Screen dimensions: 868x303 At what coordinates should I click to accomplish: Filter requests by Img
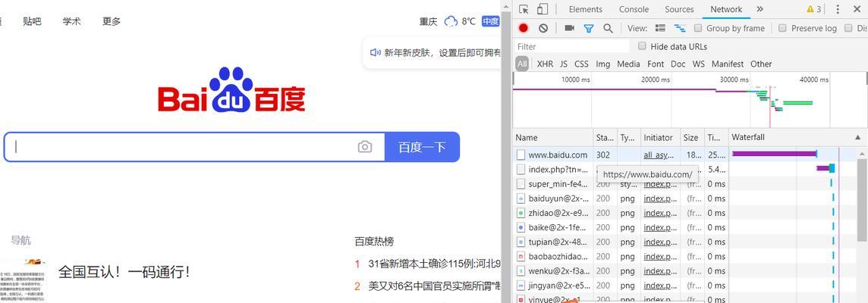[603, 64]
